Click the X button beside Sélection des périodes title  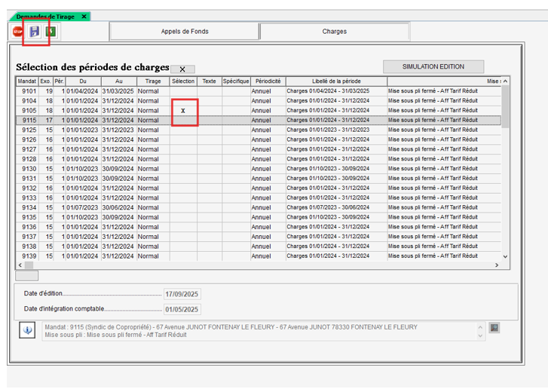(182, 69)
